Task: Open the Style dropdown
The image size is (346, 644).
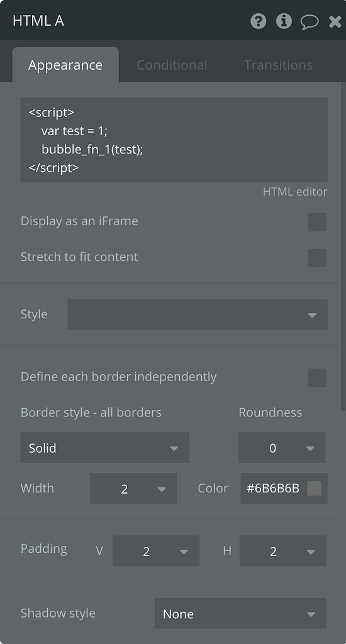Action: pyautogui.click(x=198, y=314)
